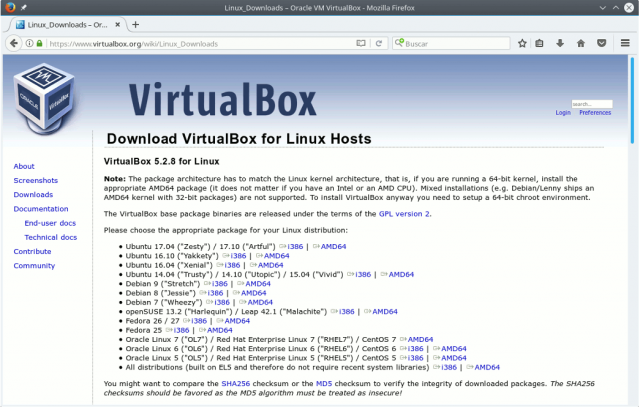Viewport: 640px width, 408px height.
Task: Download AMD64 package for Ubuntu 14.04 Trusty
Action: pos(401,275)
